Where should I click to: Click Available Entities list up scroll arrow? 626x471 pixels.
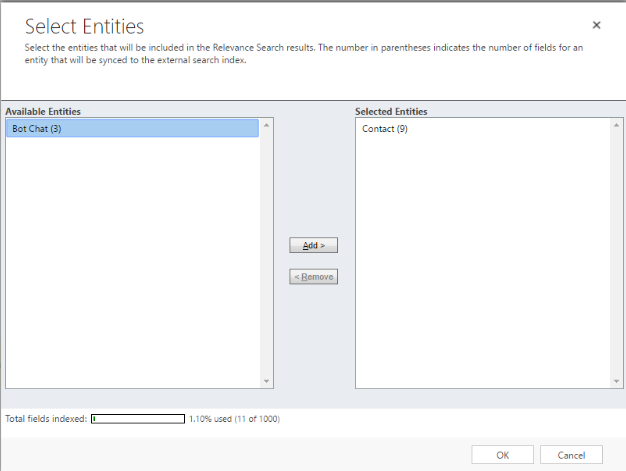tap(266, 125)
